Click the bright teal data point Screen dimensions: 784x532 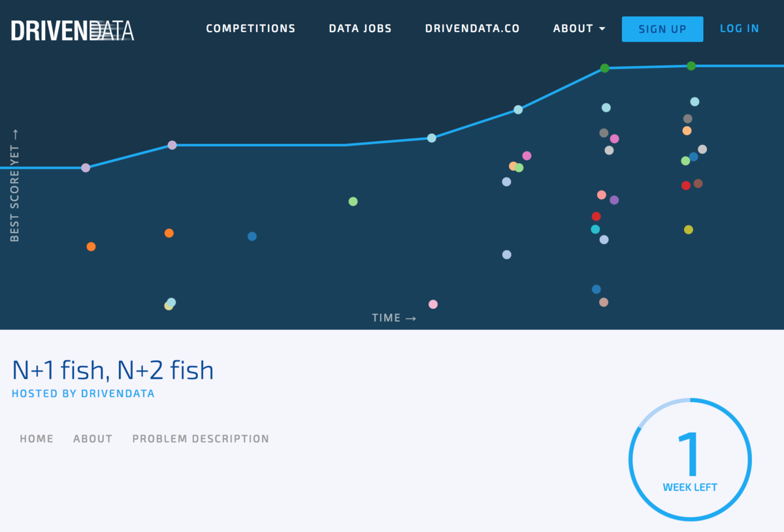[595, 229]
